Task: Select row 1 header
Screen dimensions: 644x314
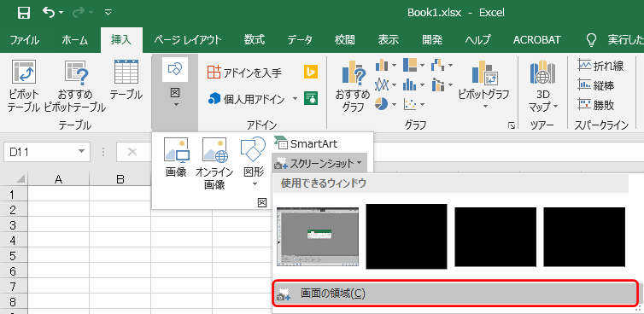Action: (13, 194)
